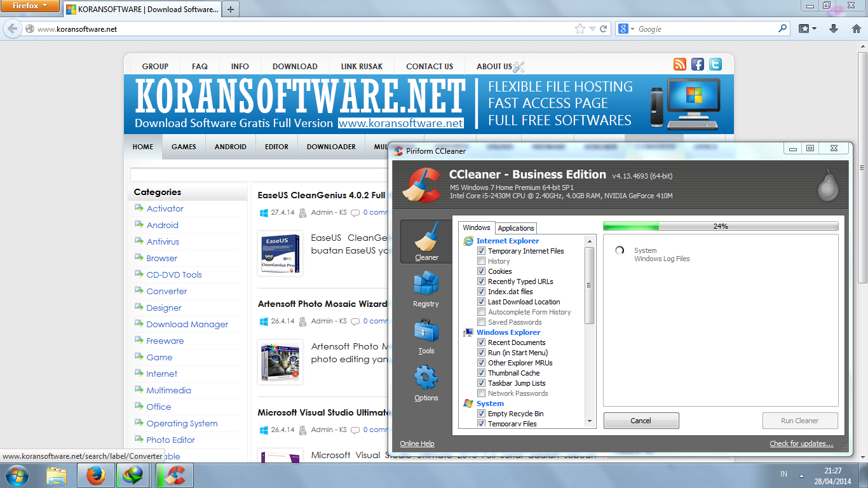The image size is (868, 488).
Task: Uncheck Temporary Internet Files
Action: 482,251
